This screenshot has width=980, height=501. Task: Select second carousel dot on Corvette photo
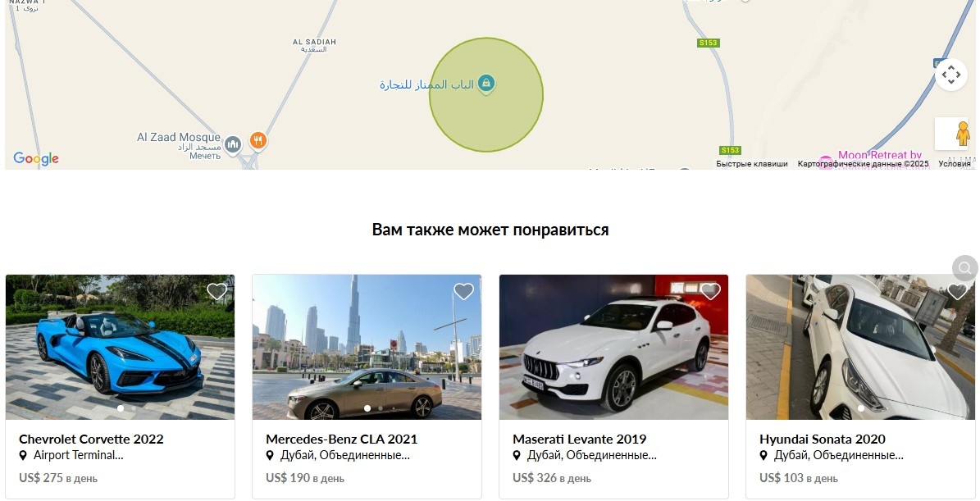tap(133, 408)
